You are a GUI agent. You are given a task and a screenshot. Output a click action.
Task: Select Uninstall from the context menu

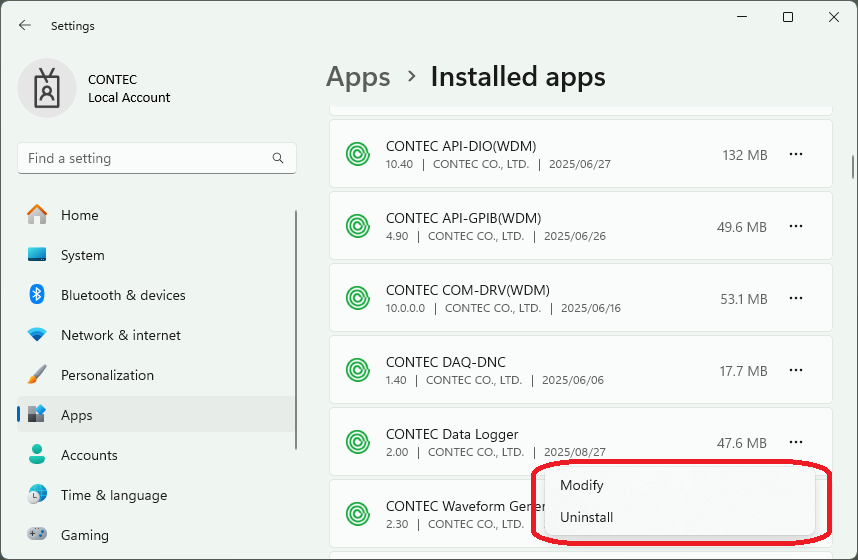pos(587,517)
